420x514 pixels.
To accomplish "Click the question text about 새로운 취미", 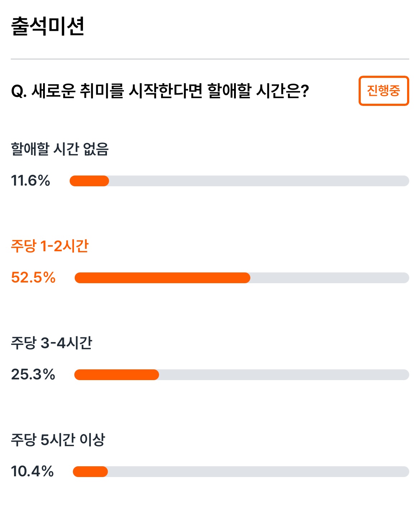I will point(160,91).
